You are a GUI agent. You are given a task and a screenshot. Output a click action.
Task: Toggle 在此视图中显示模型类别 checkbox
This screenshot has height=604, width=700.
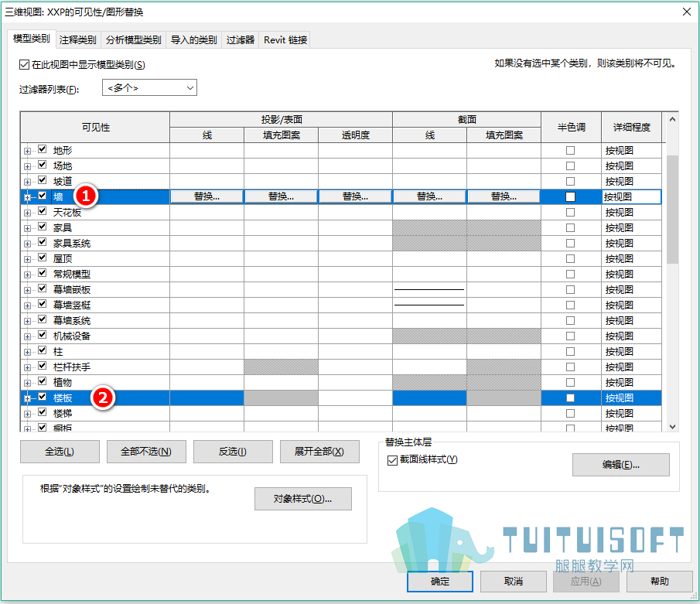(x=24, y=65)
